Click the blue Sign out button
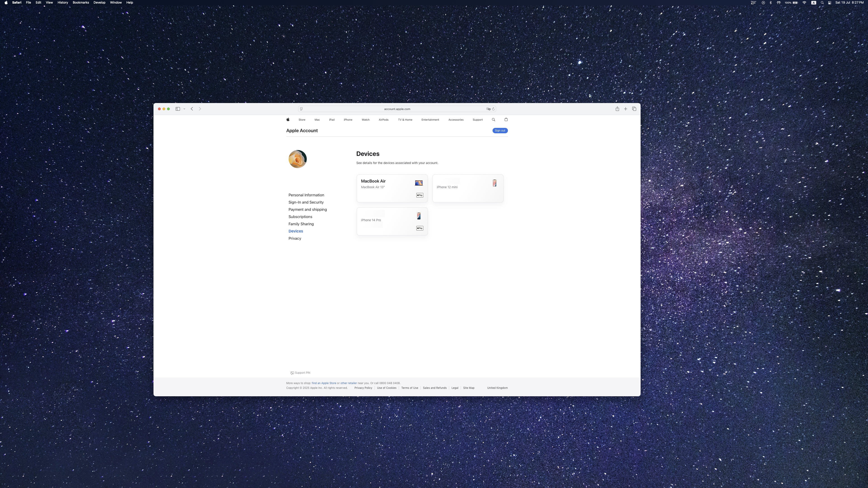 [x=500, y=131]
